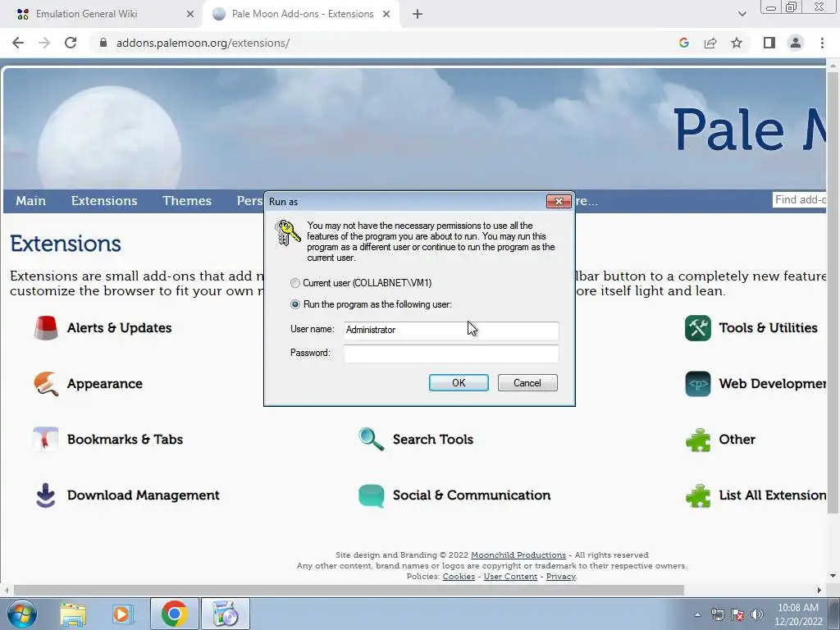Close the Emulation General Wiki tab

189,14
